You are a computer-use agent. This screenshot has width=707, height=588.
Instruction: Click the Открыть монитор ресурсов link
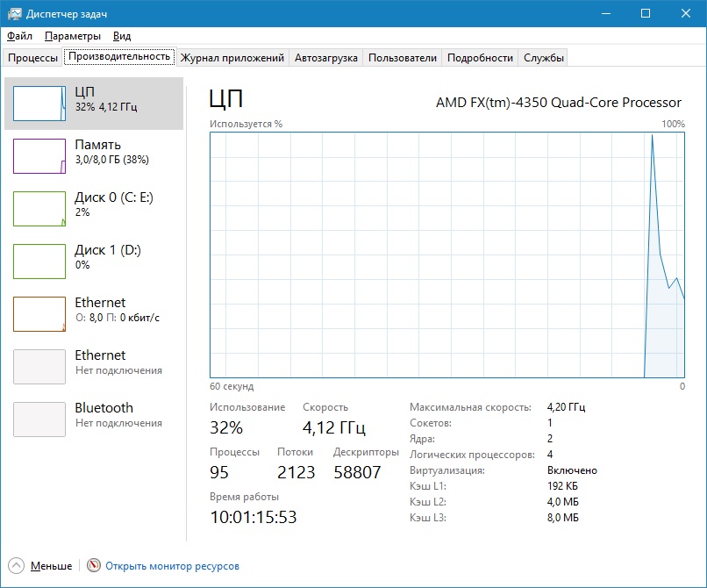coord(172,566)
